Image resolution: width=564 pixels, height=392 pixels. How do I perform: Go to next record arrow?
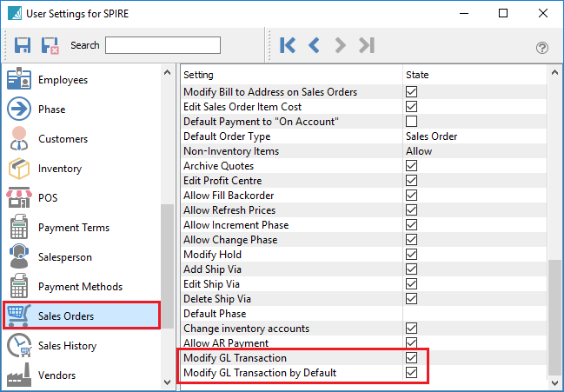click(340, 45)
